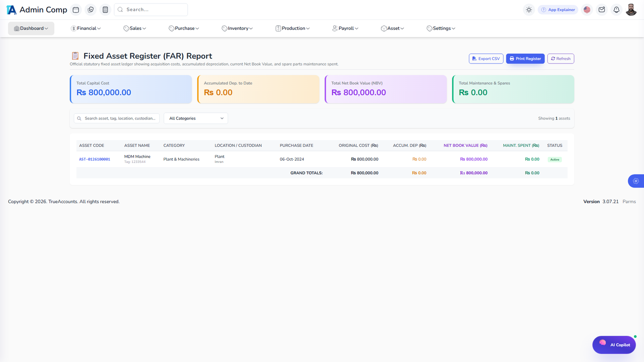Viewport: 644px width, 362px height.
Task: Click the top Search field
Action: 151,10
